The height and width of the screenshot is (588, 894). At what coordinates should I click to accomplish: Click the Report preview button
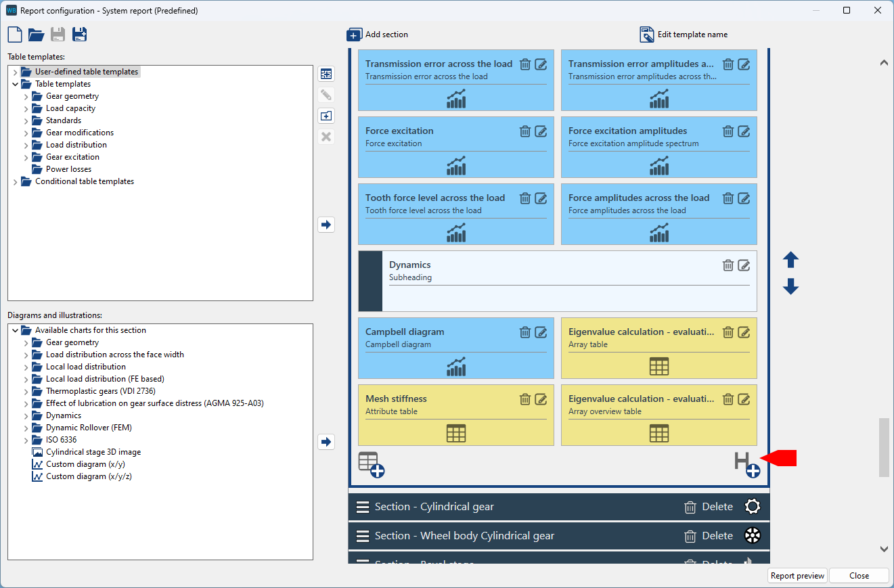pos(797,576)
